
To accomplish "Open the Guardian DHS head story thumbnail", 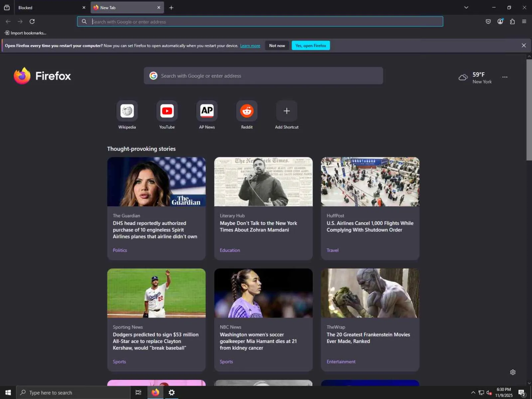I will [156, 182].
